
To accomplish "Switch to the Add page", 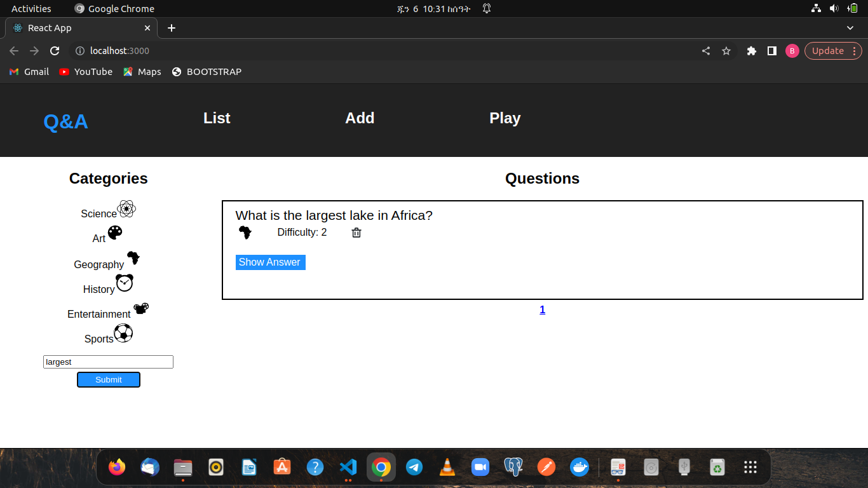I will [x=360, y=118].
